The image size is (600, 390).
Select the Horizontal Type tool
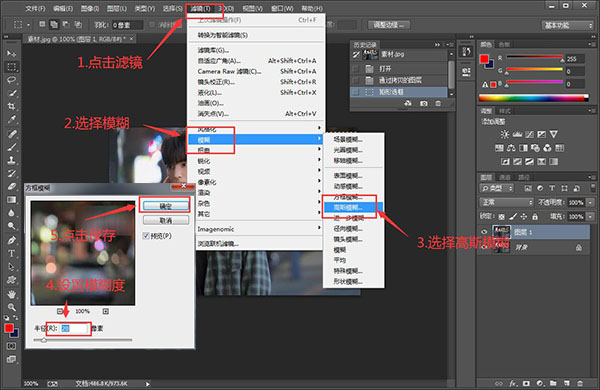(11, 253)
